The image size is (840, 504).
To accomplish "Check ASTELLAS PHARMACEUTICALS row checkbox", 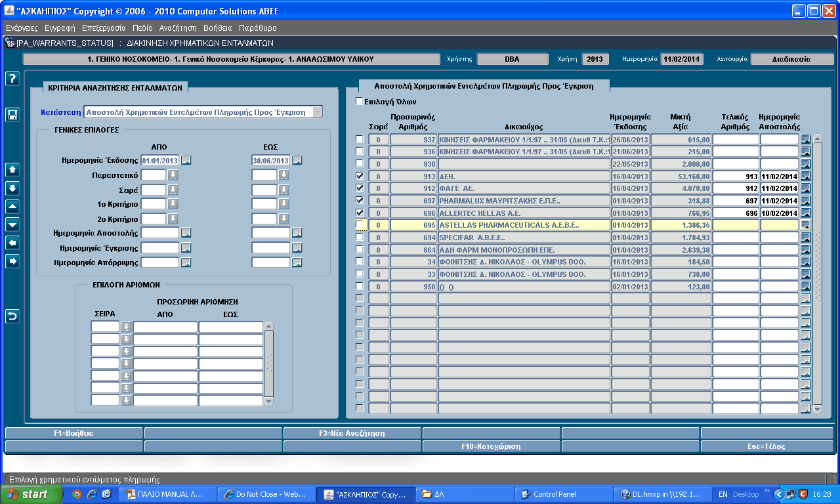I will coord(359,225).
